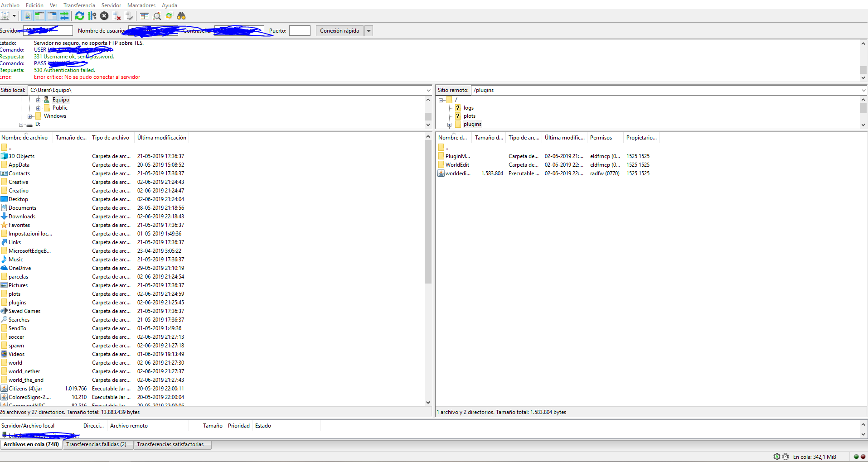Select the Desktop folder icon

coord(4,199)
